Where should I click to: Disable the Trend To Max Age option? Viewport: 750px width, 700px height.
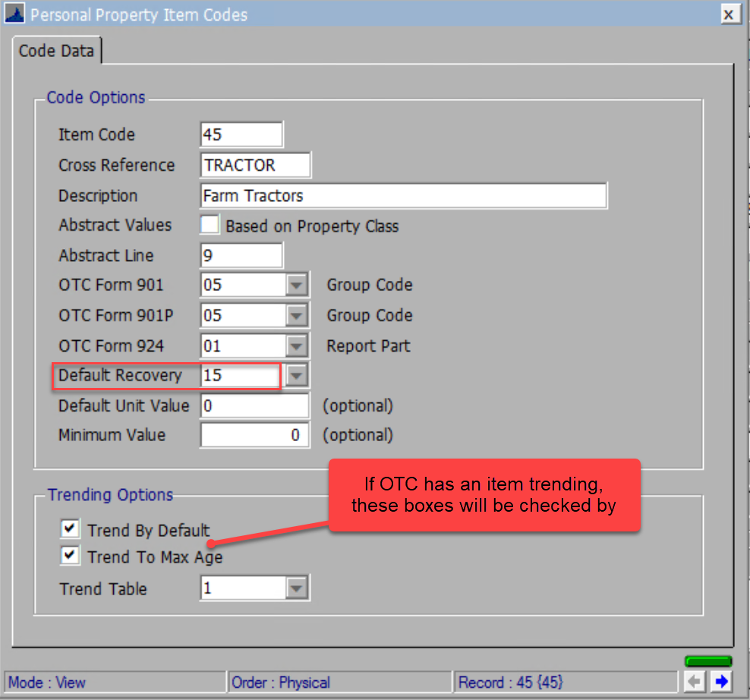tap(70, 555)
